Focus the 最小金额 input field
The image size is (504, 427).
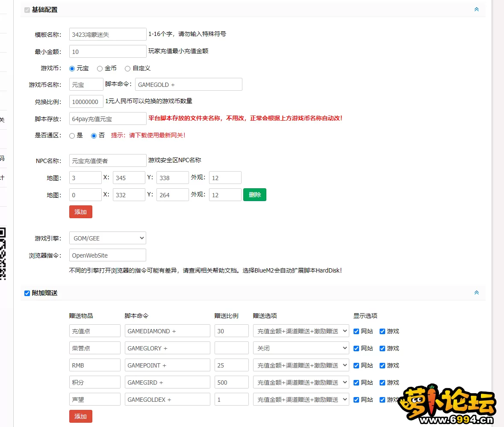(x=108, y=51)
